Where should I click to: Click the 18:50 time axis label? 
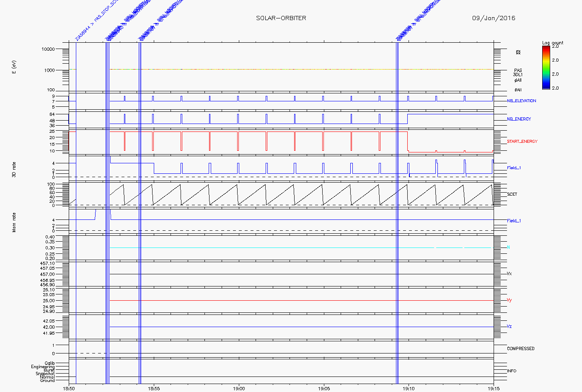point(69,389)
